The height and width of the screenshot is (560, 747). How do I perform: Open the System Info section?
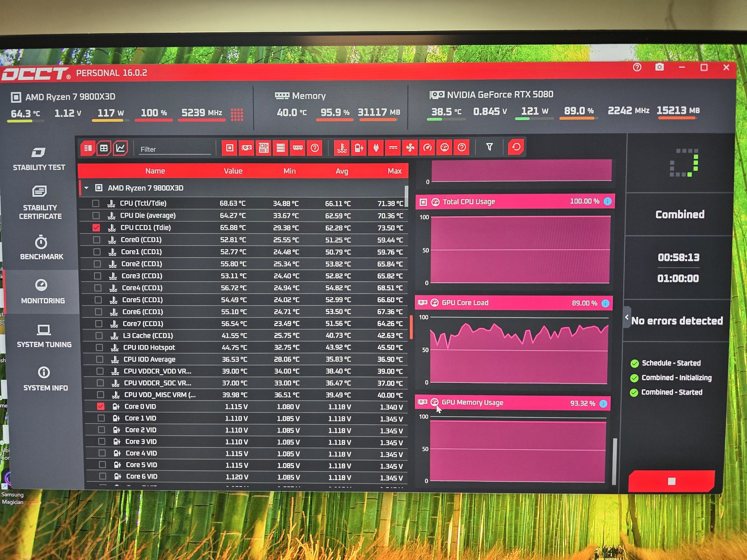coord(45,379)
